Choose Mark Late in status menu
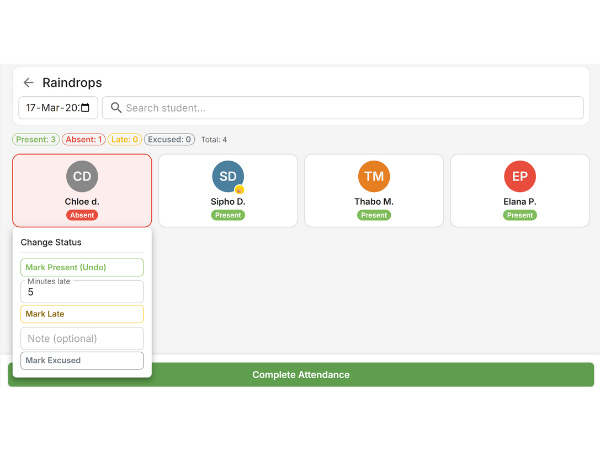Viewport: 600px width, 450px height. pyautogui.click(x=82, y=314)
